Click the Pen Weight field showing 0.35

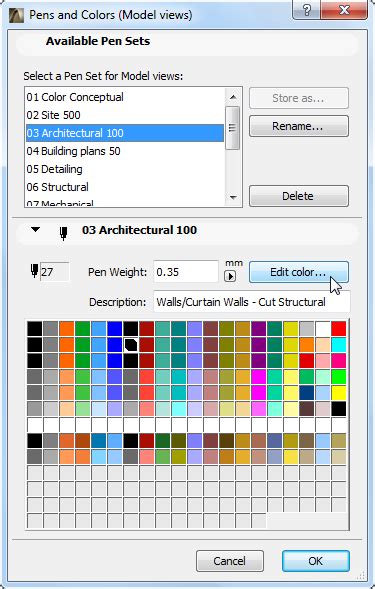point(186,272)
